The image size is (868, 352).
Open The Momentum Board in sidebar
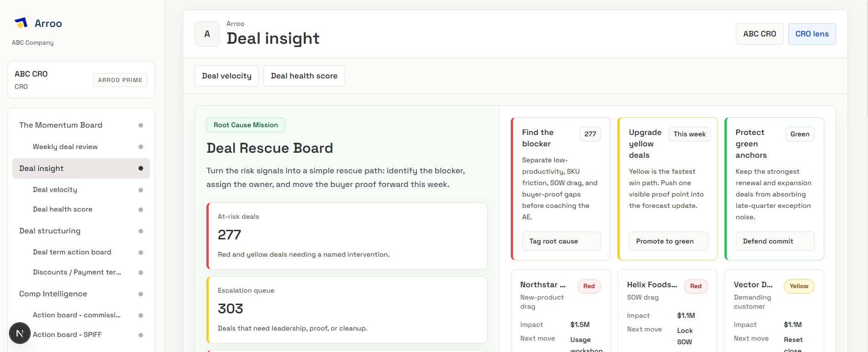[81, 125]
